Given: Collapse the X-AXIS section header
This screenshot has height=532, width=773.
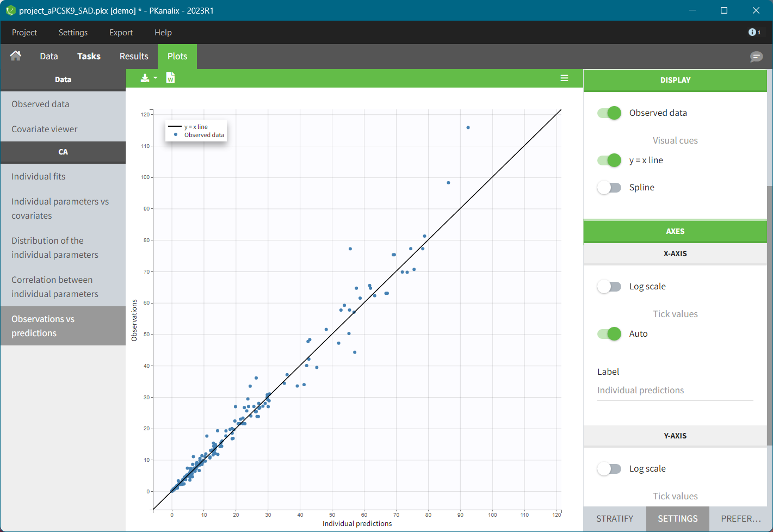Looking at the screenshot, I should click(675, 253).
